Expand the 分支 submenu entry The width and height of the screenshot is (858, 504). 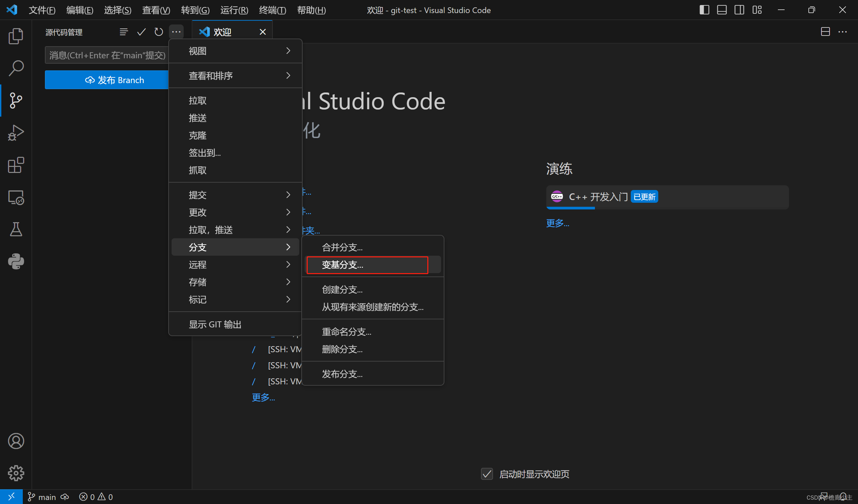pyautogui.click(x=235, y=247)
